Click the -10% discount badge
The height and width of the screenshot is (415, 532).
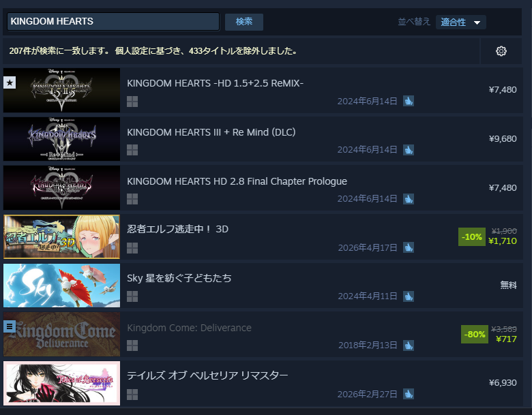[x=471, y=236]
